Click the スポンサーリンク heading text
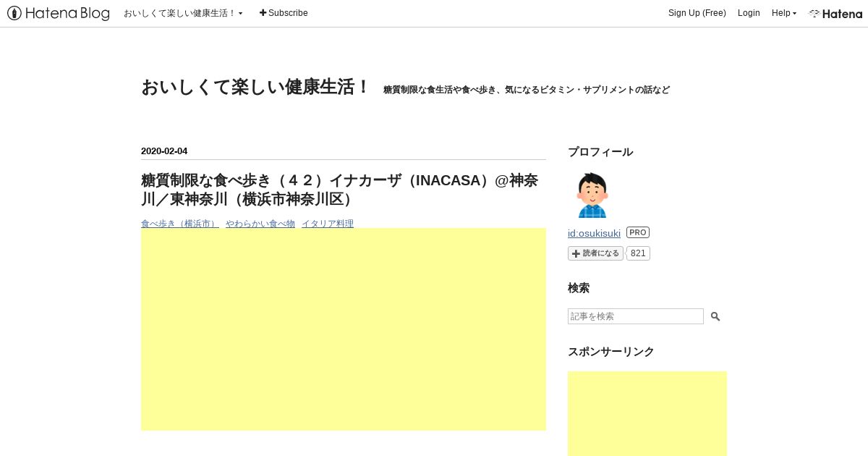 (611, 352)
